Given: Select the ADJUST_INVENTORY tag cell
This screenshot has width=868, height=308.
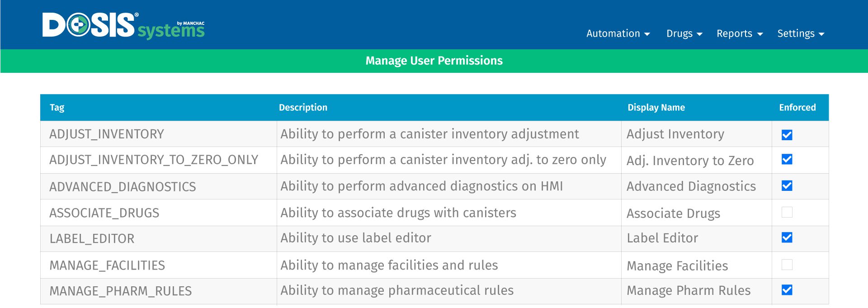Looking at the screenshot, I should [159, 134].
